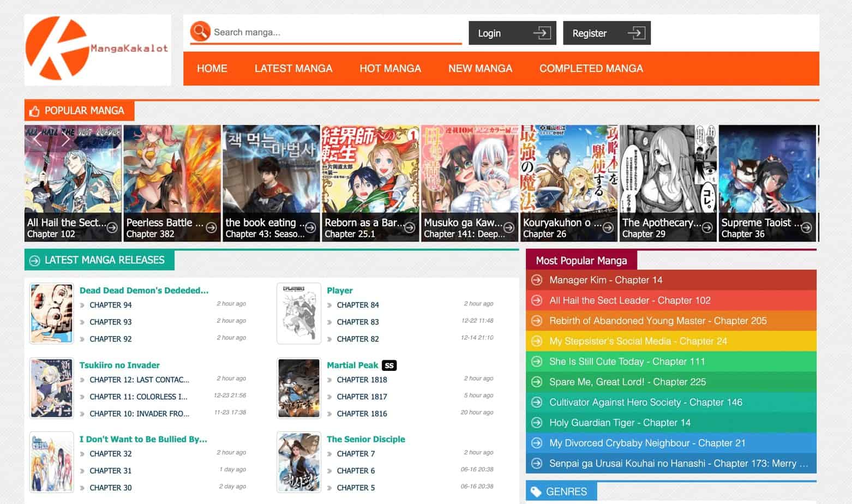Open CHAPTER 6 of The Senior Disciple
Viewport: 852px width, 504px height.
pyautogui.click(x=356, y=471)
